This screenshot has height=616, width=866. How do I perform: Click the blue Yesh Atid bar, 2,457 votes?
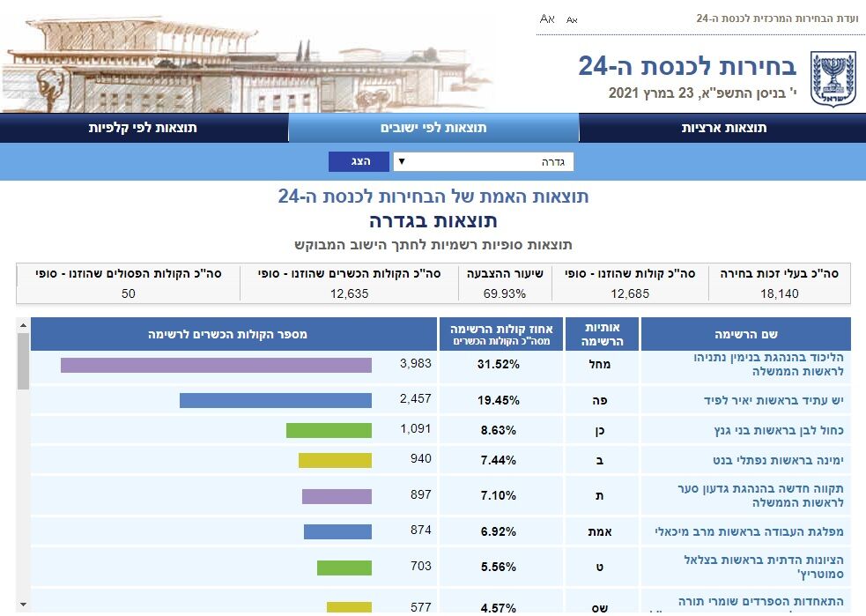point(275,400)
